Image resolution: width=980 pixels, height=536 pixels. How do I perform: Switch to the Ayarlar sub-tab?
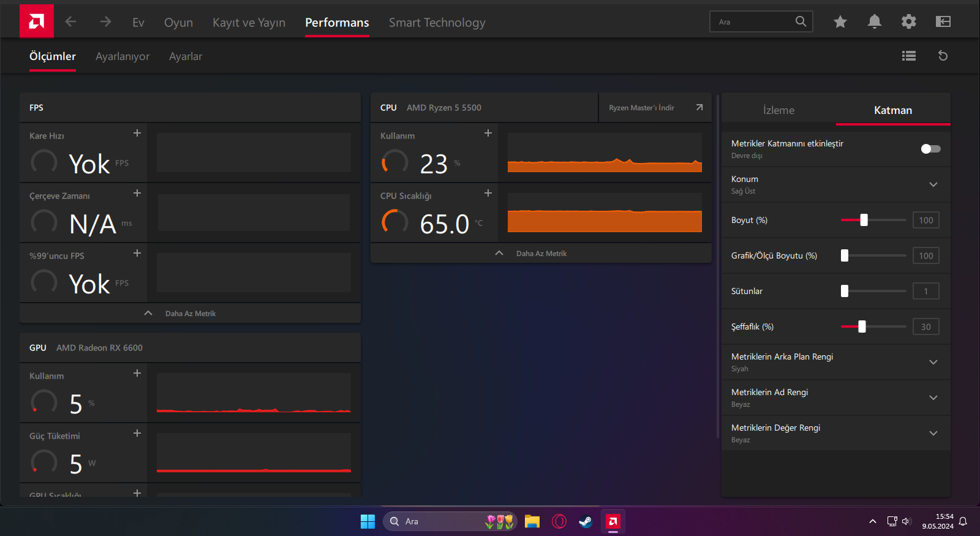(186, 56)
